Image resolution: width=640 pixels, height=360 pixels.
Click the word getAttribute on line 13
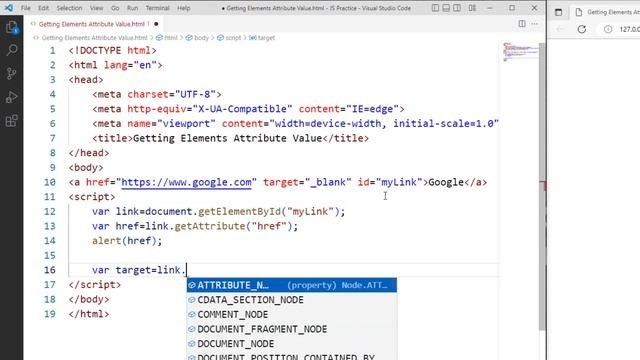210,226
